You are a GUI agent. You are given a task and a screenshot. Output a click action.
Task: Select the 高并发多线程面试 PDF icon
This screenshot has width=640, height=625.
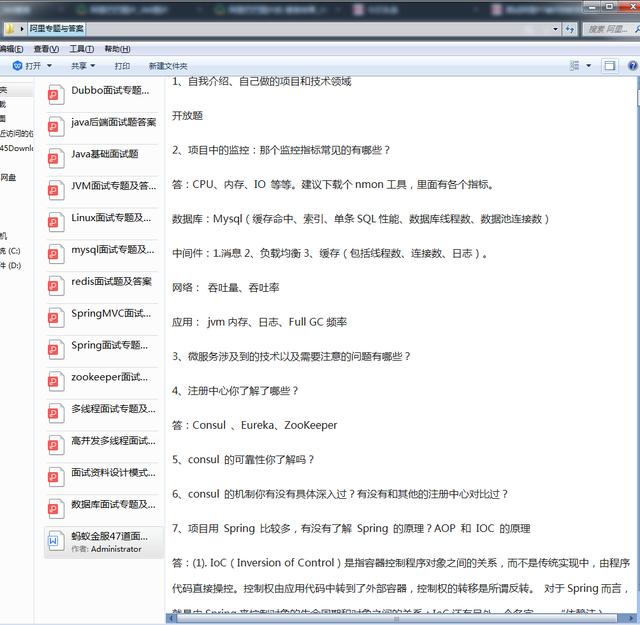pyautogui.click(x=55, y=445)
